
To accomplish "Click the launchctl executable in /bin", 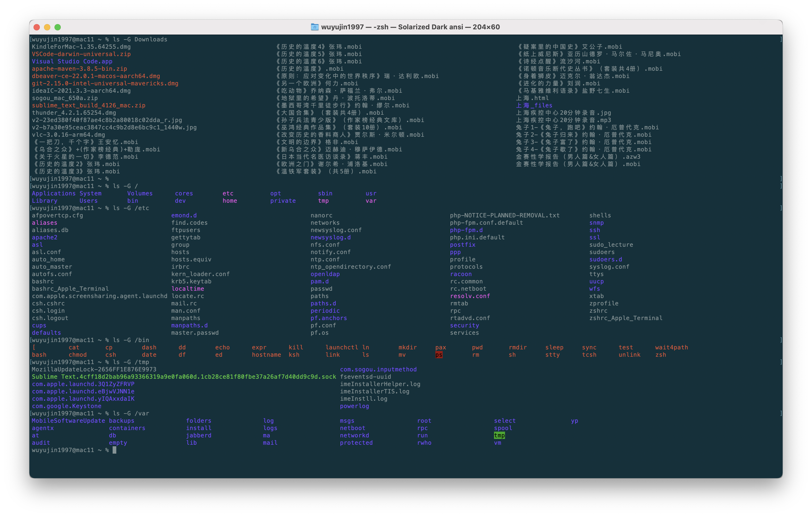I will tap(341, 347).
